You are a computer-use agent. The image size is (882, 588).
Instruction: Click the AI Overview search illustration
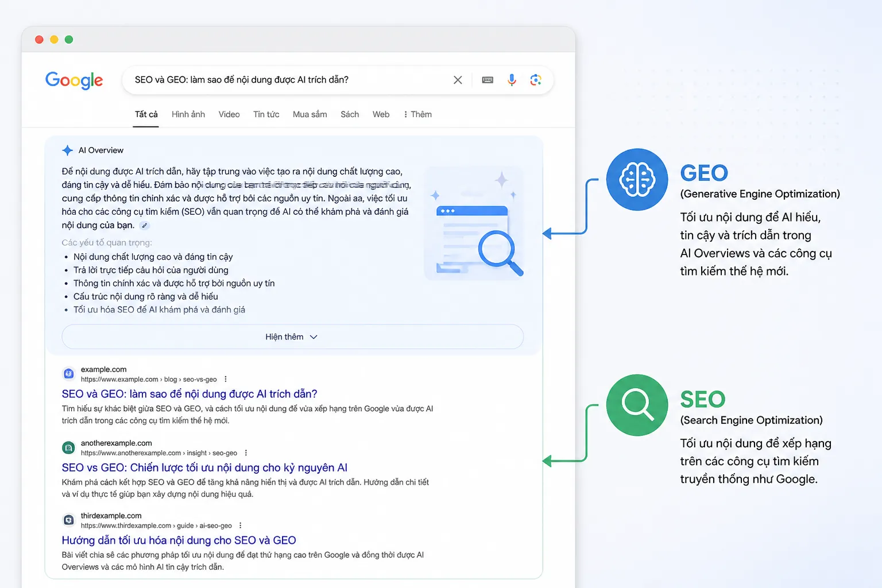pos(474,223)
